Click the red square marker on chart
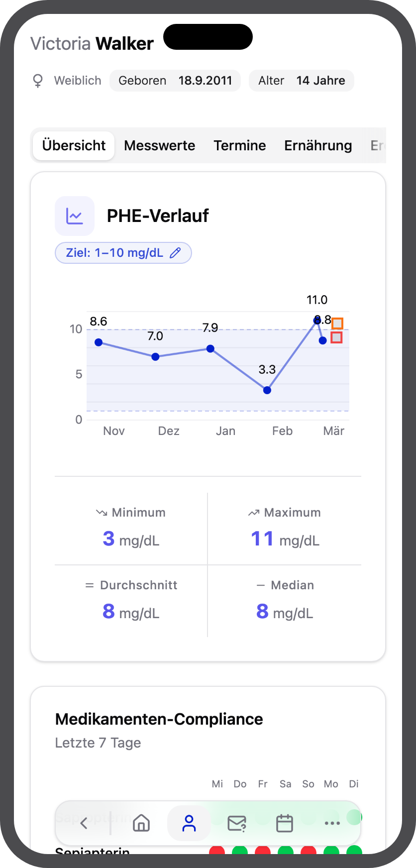Viewport: 416px width, 868px height. [x=336, y=337]
